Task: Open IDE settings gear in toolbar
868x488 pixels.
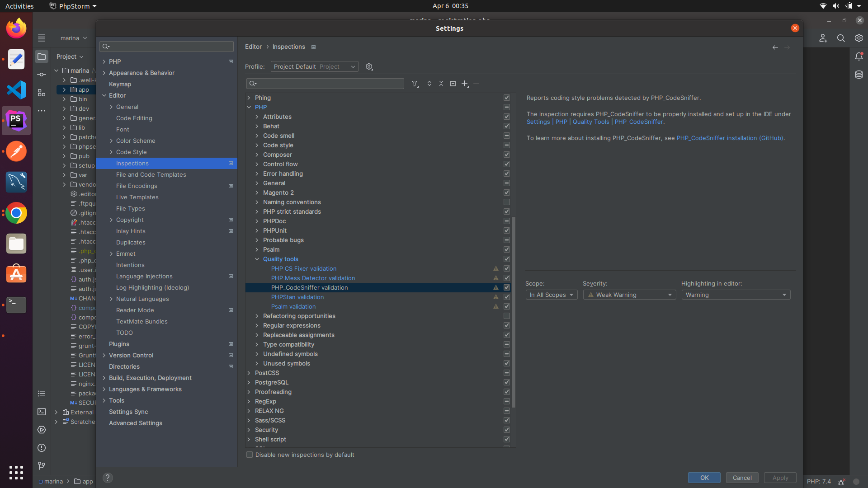Action: point(859,38)
